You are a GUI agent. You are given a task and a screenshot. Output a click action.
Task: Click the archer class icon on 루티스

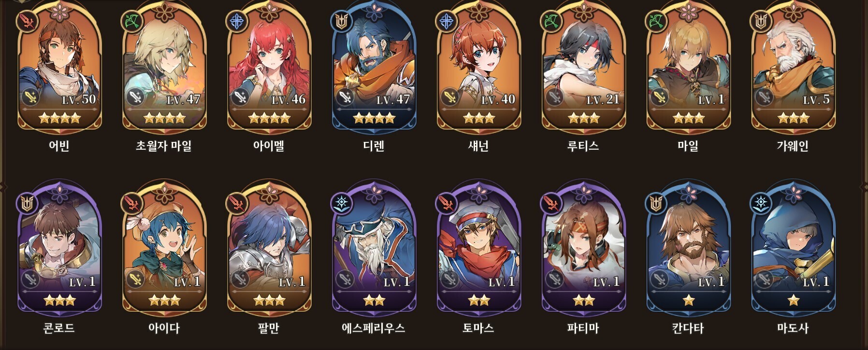tap(551, 21)
